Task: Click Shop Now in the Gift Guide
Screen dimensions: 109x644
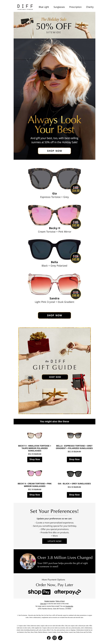Action: click(55, 377)
